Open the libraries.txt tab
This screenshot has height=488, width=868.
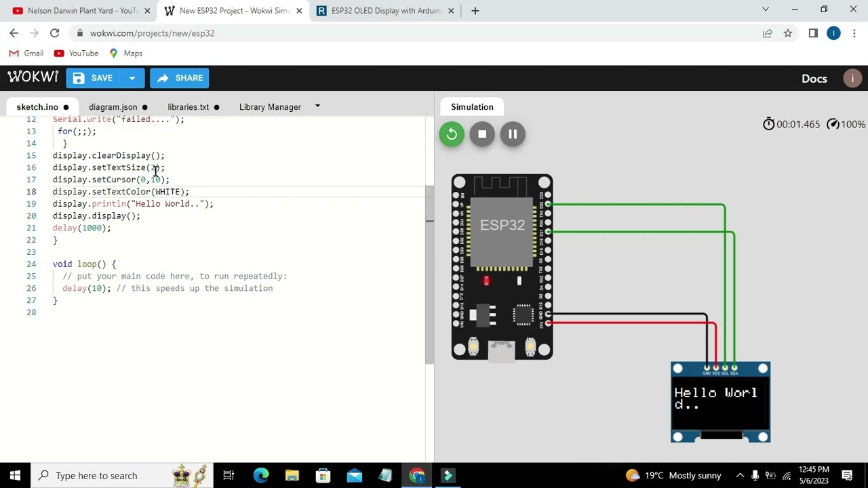(x=193, y=107)
